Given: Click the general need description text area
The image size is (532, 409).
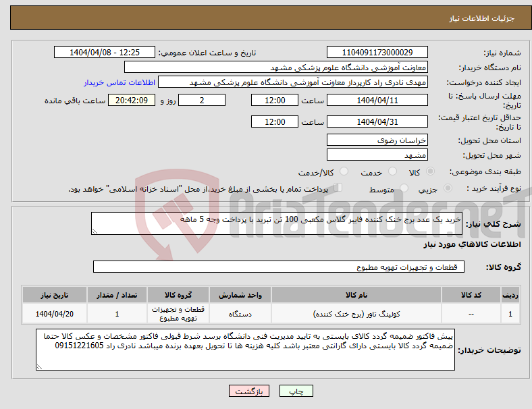Looking at the screenshot, I should (277, 223).
